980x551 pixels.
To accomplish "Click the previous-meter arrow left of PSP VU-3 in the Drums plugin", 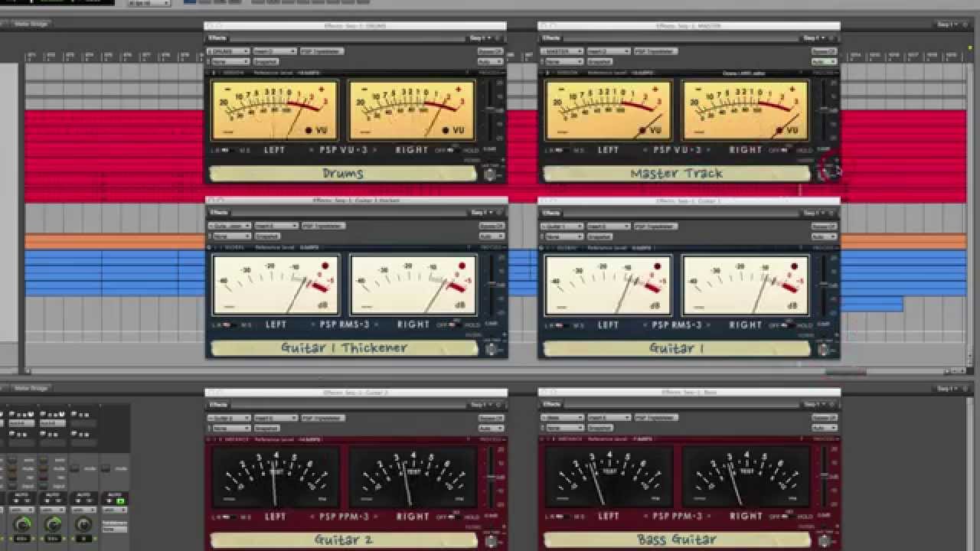I will coord(313,150).
